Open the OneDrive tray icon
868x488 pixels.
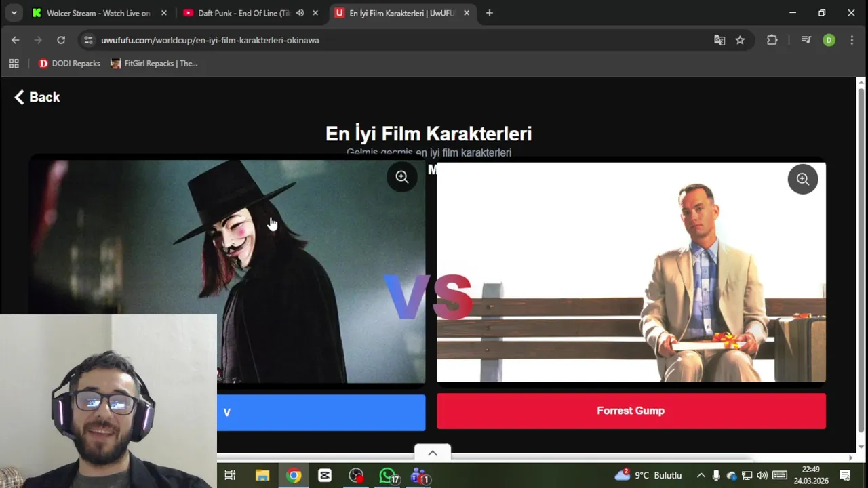point(732,475)
